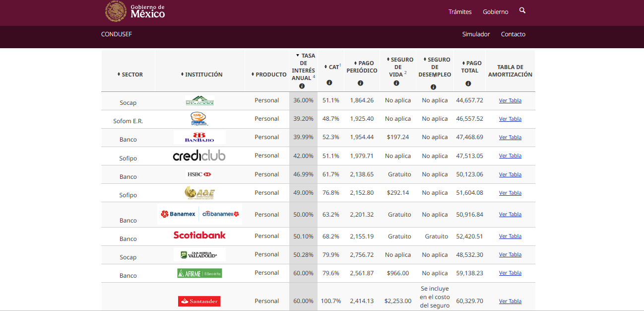Click info icon under CAT column
The height and width of the screenshot is (311, 644).
coord(329,82)
